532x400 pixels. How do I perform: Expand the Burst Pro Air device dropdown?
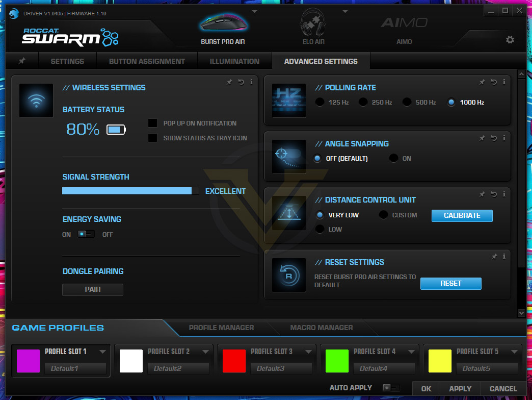pos(254,12)
